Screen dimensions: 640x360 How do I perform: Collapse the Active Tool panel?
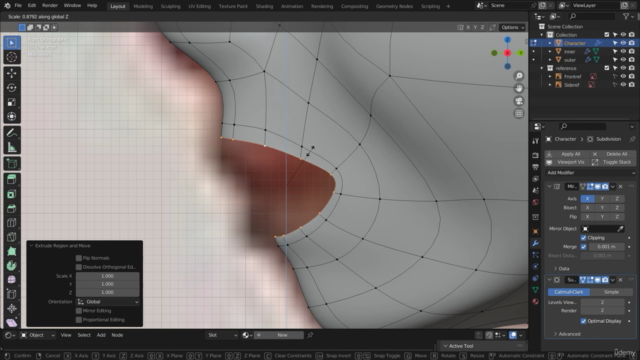coord(445,346)
